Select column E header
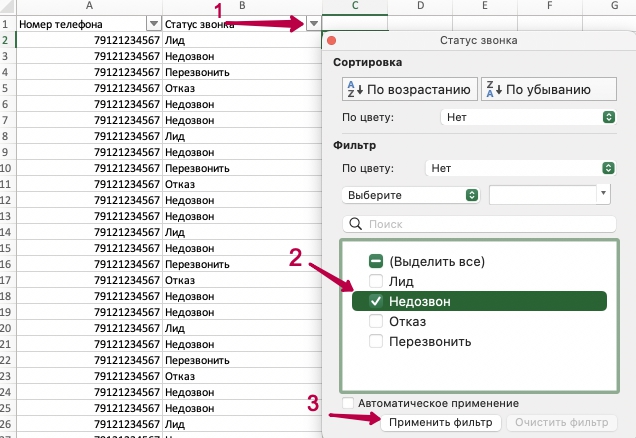Screen dimensions: 636x438 (x=485, y=6)
